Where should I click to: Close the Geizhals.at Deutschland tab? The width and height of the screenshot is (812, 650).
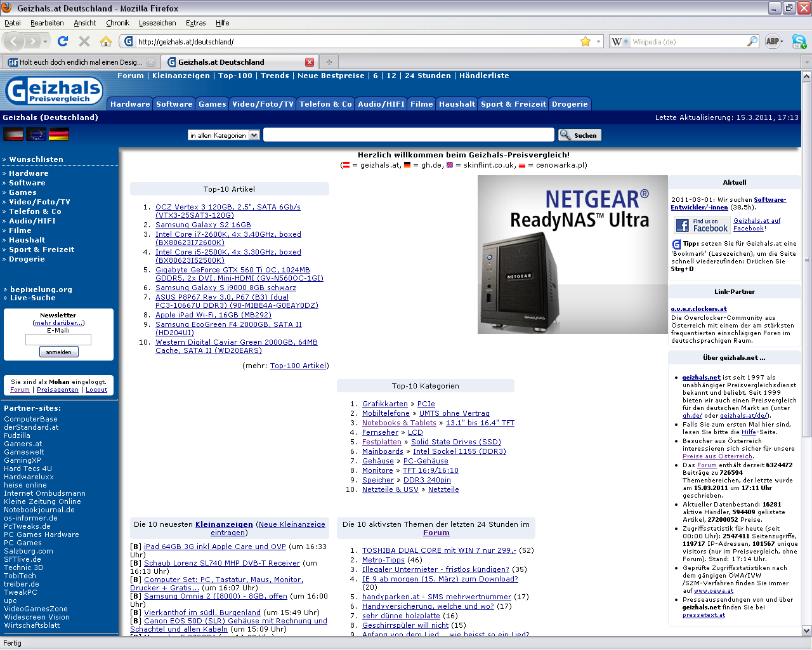tap(310, 62)
